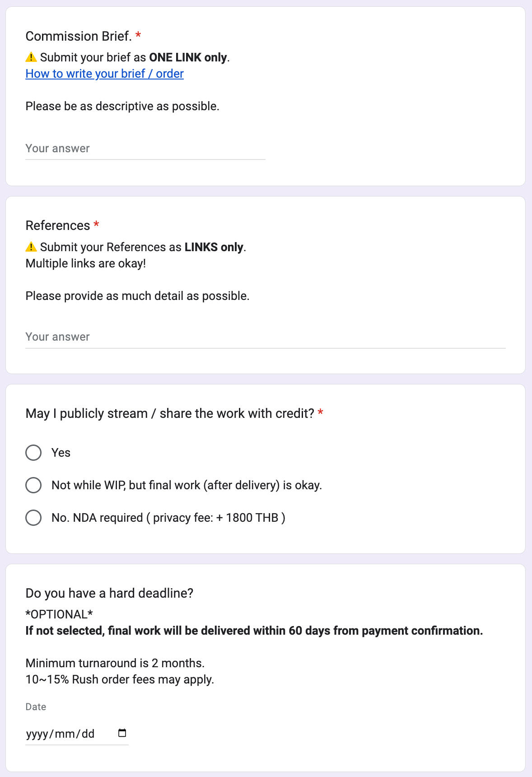The width and height of the screenshot is (532, 777).
Task: Select the dd day segment of date
Action: pyautogui.click(x=88, y=734)
